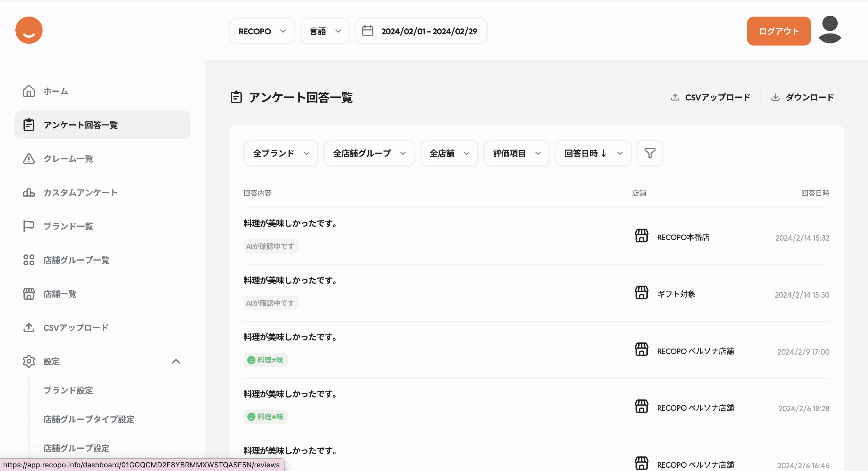Open 店舗グループ一覧 menu item

pyautogui.click(x=76, y=260)
